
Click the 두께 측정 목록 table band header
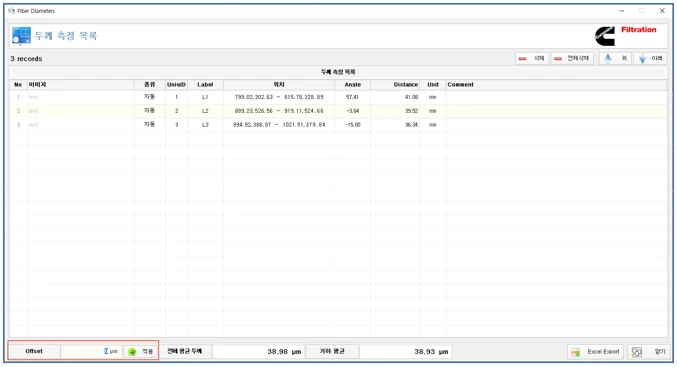coord(338,72)
